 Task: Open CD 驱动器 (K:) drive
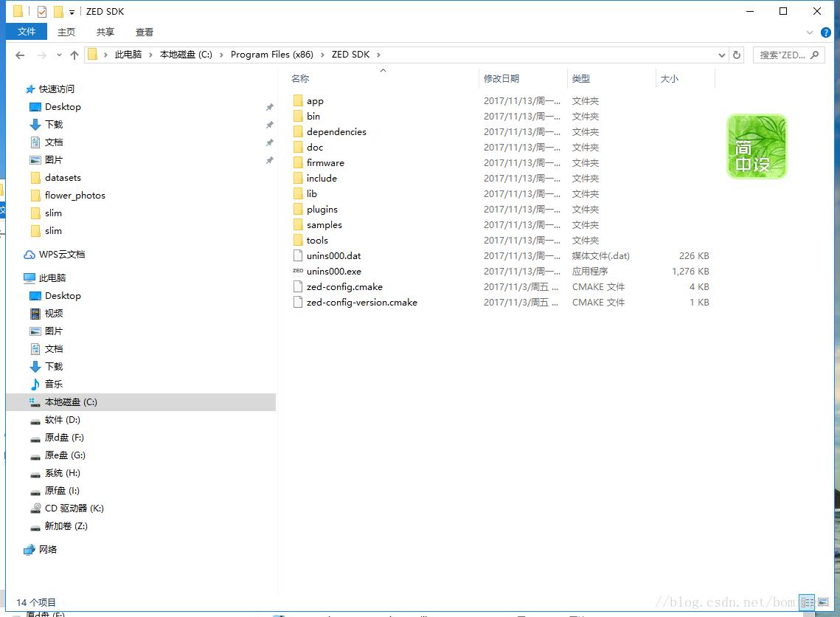tap(74, 509)
